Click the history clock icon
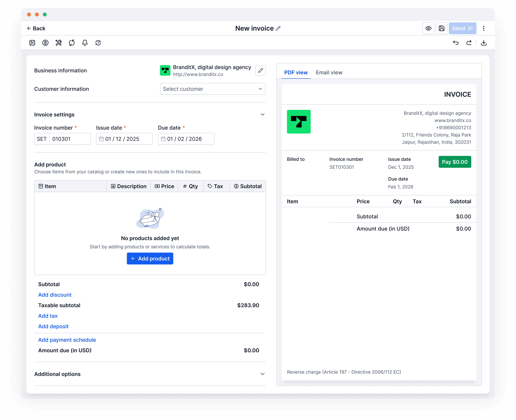516x420 pixels. pyautogui.click(x=98, y=43)
